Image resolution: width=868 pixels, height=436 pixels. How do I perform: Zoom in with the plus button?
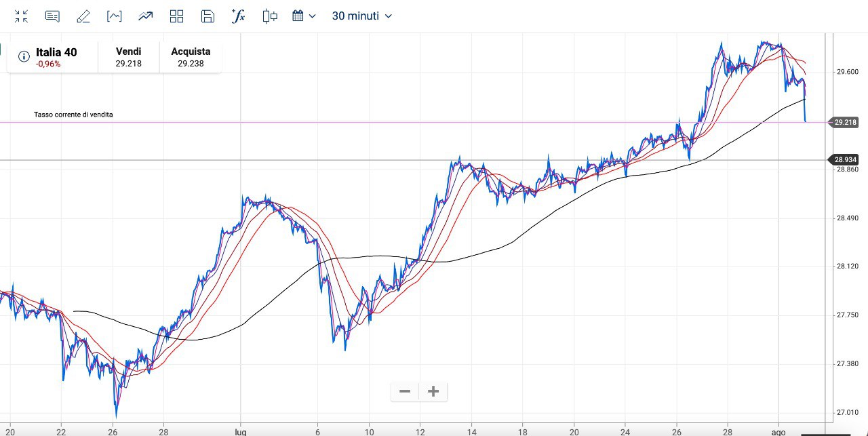click(433, 391)
